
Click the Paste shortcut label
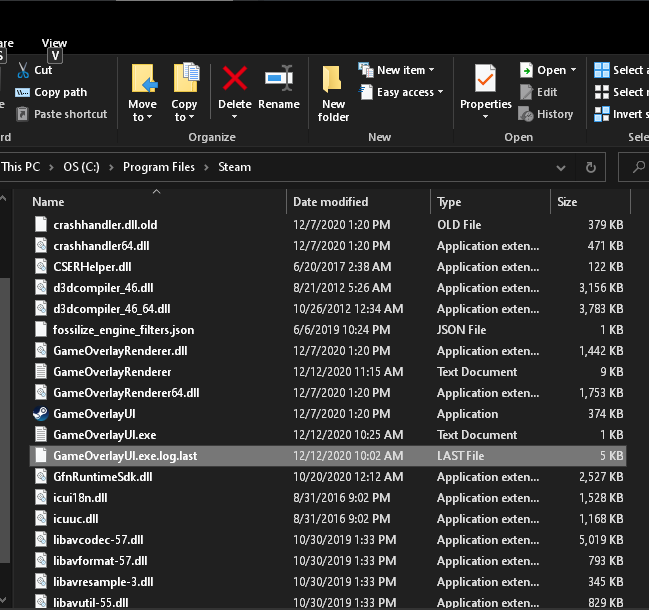click(70, 114)
